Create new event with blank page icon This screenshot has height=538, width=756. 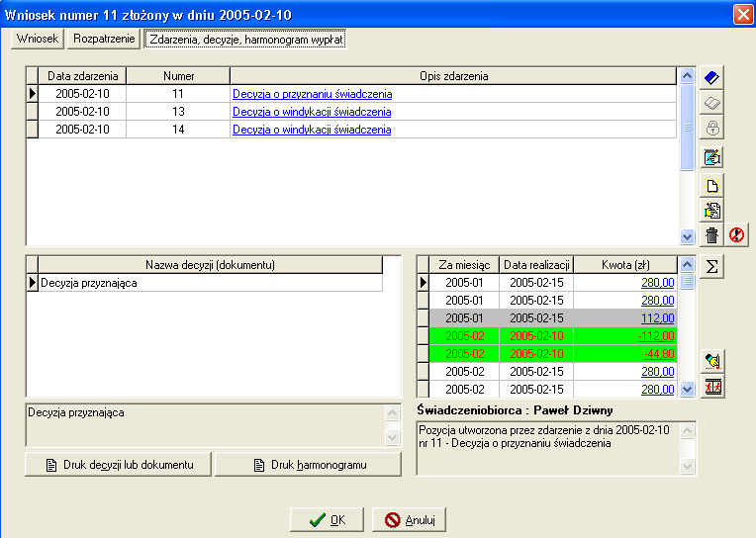point(711,186)
